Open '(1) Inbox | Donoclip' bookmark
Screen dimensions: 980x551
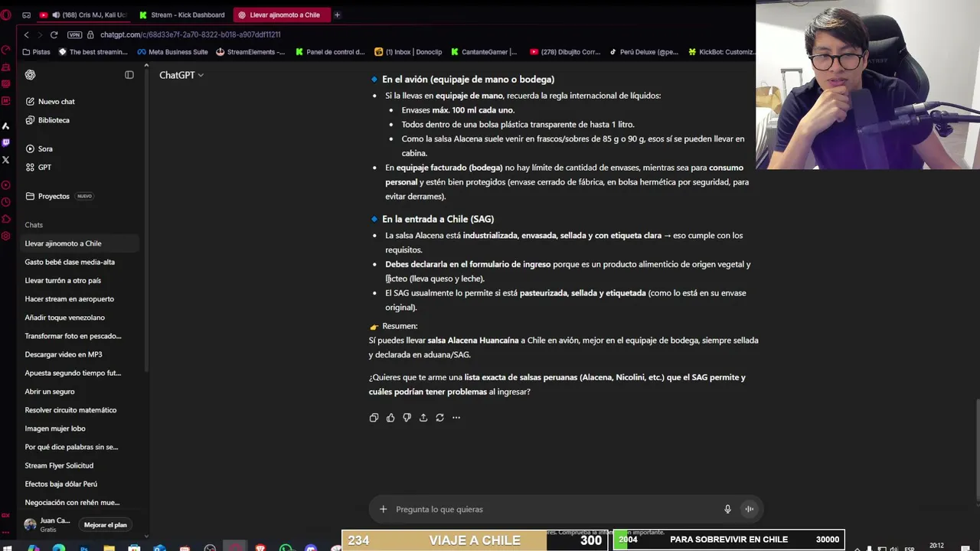tap(408, 52)
